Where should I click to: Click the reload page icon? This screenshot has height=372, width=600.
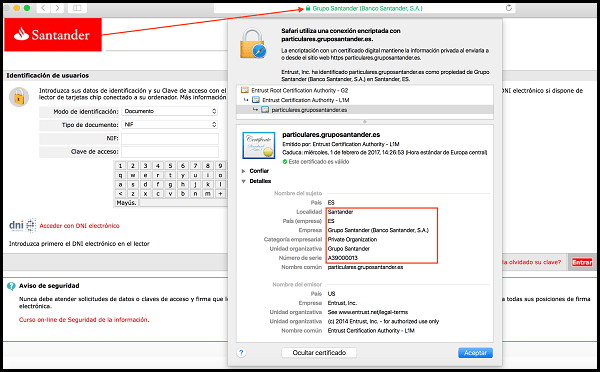click(509, 8)
